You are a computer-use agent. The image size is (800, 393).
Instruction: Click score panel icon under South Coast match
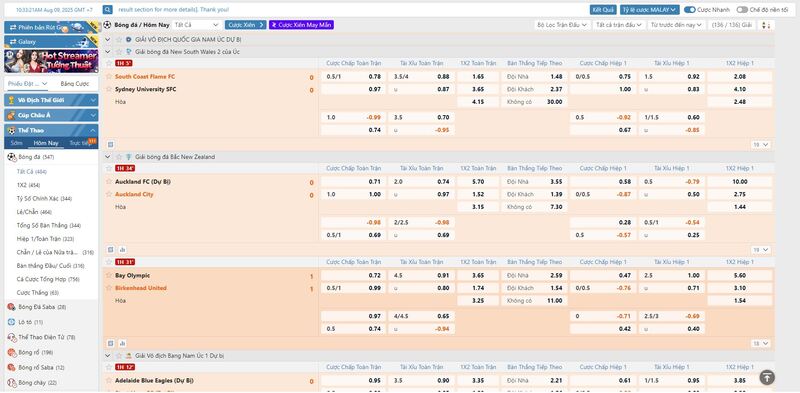click(x=111, y=145)
